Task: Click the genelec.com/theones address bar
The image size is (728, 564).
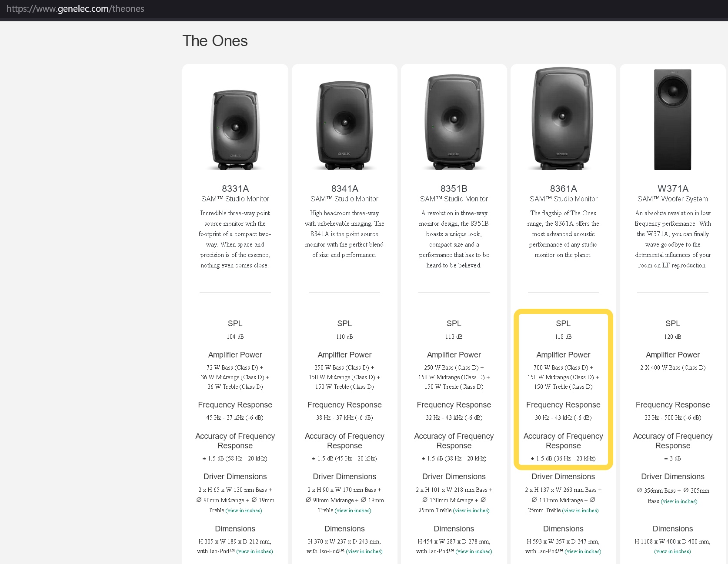Action: 75,9
